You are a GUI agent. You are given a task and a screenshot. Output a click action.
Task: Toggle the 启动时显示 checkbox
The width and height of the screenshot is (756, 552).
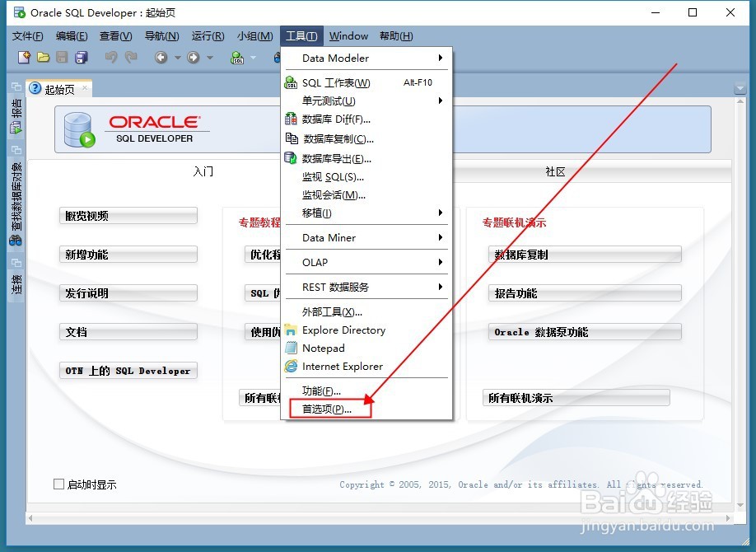tap(58, 484)
